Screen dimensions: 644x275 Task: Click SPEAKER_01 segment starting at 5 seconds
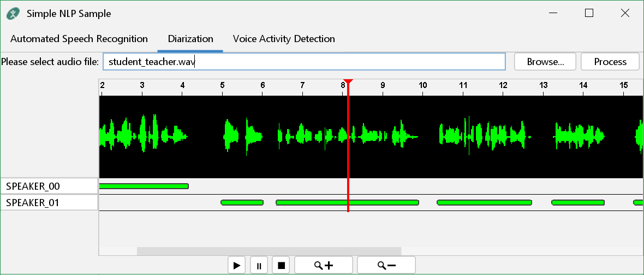[x=242, y=202]
